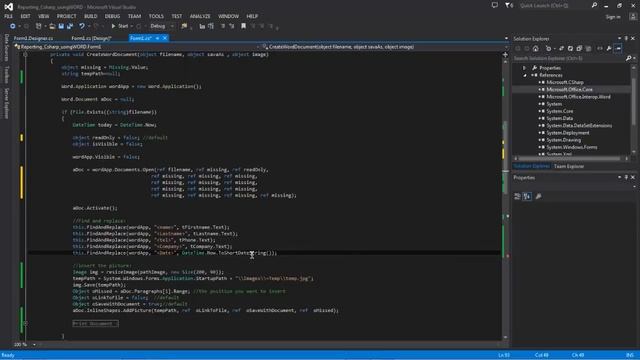Click the New Project toolbar icon
This screenshot has height=360, width=640.
pyautogui.click(x=38, y=26)
